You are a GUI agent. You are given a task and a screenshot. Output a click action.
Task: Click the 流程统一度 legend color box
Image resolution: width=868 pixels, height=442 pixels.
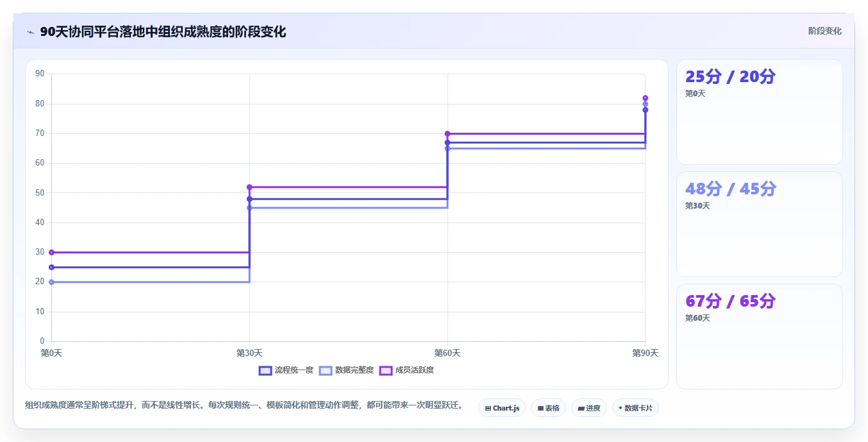[265, 370]
